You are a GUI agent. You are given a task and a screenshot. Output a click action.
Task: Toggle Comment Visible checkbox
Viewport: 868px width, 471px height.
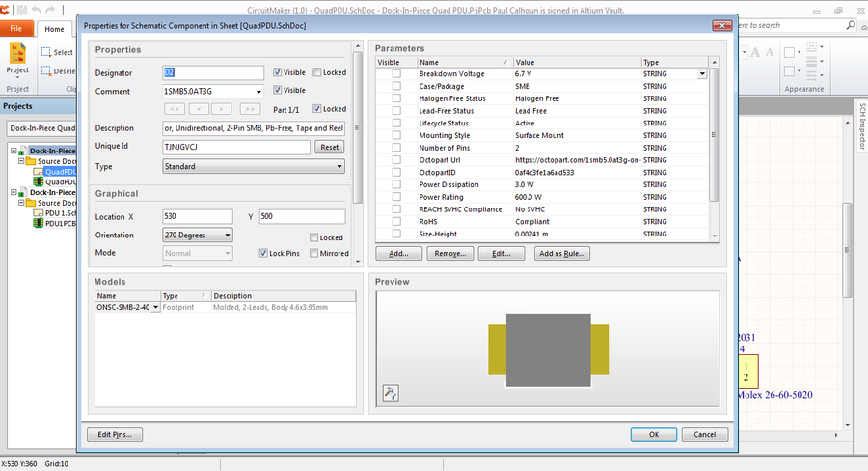click(x=278, y=90)
